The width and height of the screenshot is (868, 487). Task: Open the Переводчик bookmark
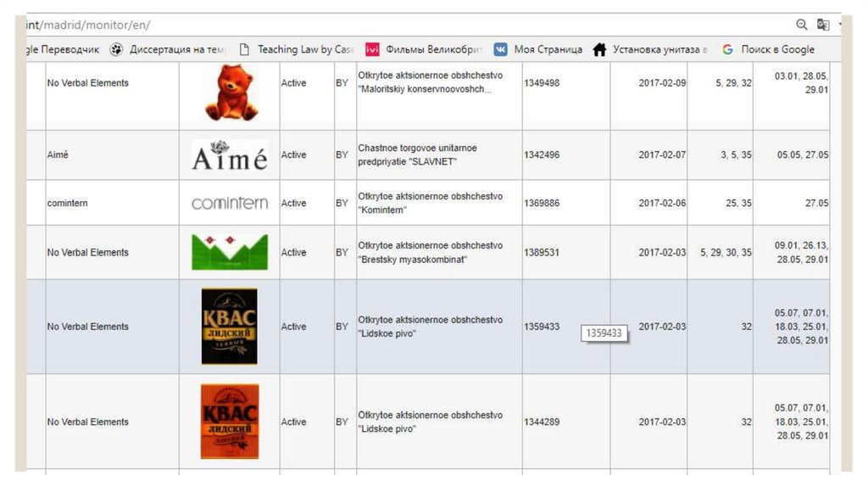click(x=63, y=49)
